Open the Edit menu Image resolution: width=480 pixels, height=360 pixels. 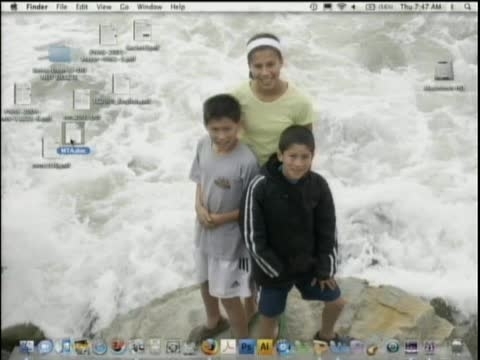[82, 7]
